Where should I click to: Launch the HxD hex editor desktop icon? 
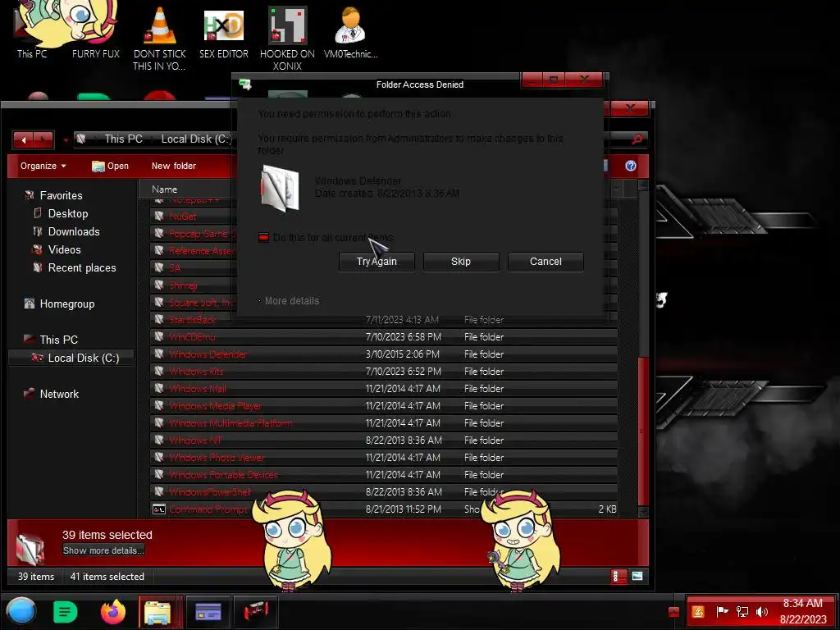click(224, 33)
